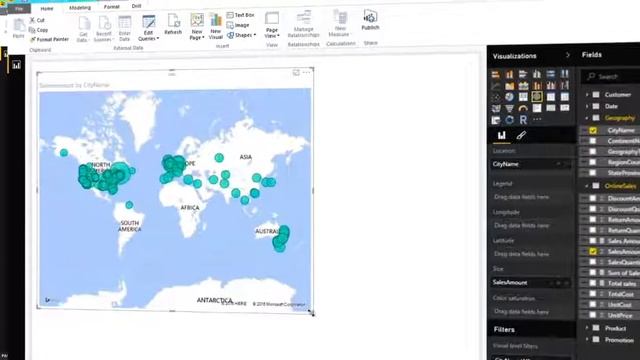The width and height of the screenshot is (640, 360).
Task: Check the UnitPrice field
Action: [x=593, y=315]
